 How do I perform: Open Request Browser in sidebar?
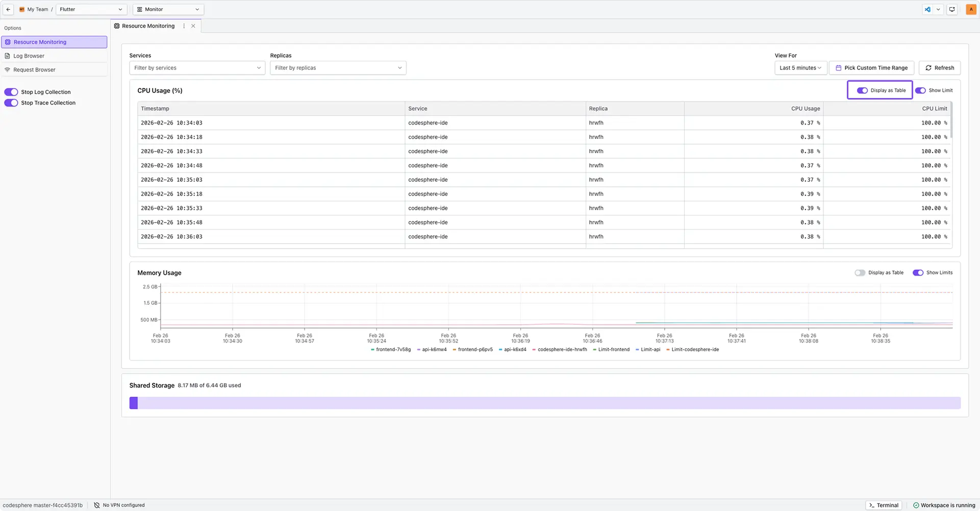pos(34,70)
